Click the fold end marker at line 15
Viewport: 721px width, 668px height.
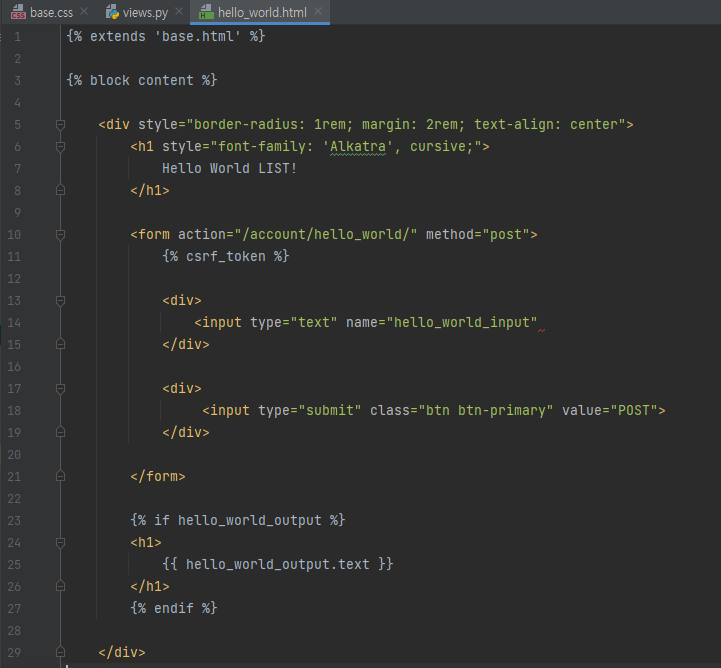click(x=60, y=344)
